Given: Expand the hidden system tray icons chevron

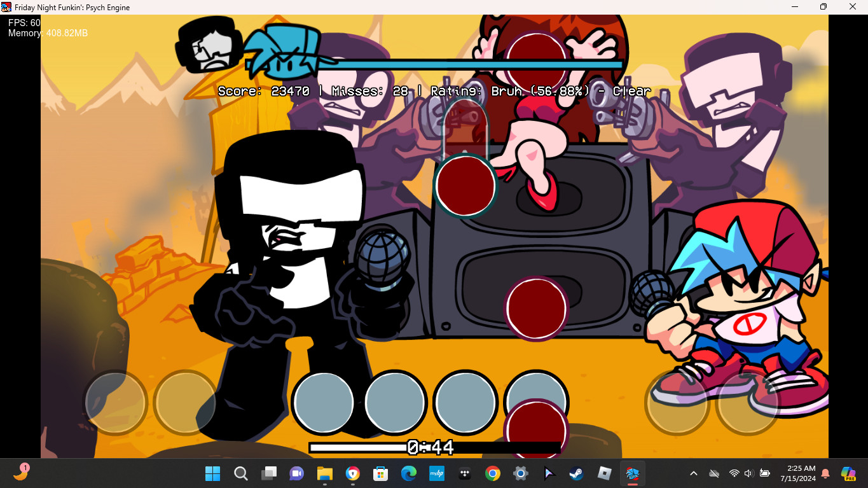Looking at the screenshot, I should click(x=694, y=473).
